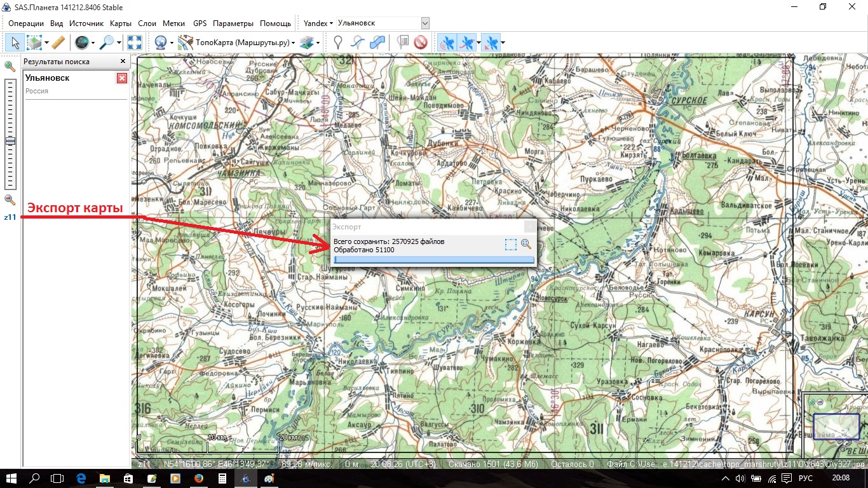The height and width of the screenshot is (488, 868).
Task: Toggle the red hide-all-placemarks button
Action: (x=420, y=43)
